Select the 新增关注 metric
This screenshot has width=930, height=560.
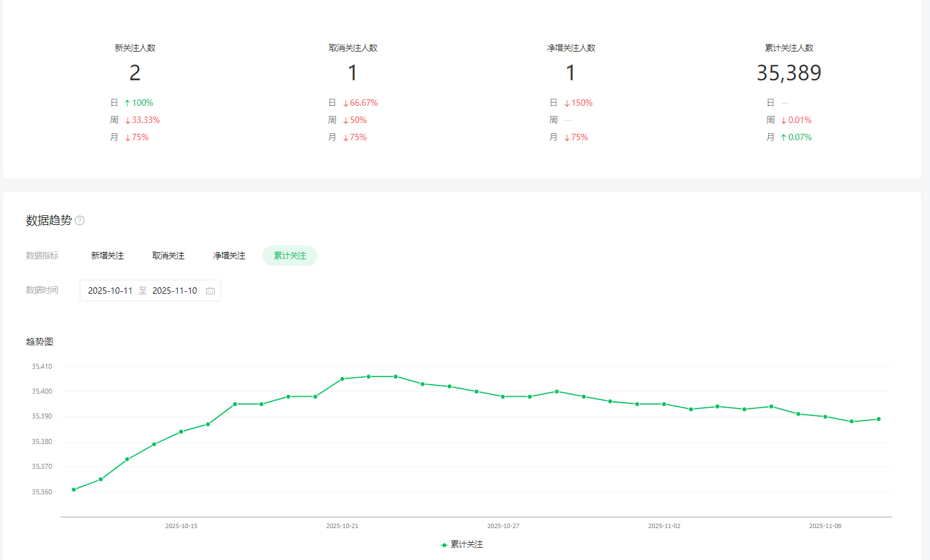[x=107, y=255]
